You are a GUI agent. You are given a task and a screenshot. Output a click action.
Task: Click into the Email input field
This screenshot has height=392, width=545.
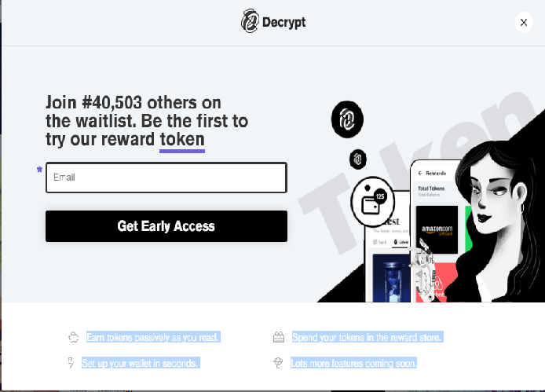[x=166, y=178]
